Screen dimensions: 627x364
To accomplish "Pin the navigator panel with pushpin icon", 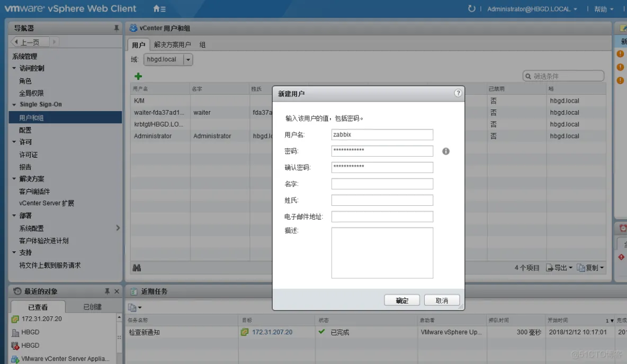I will pos(117,28).
